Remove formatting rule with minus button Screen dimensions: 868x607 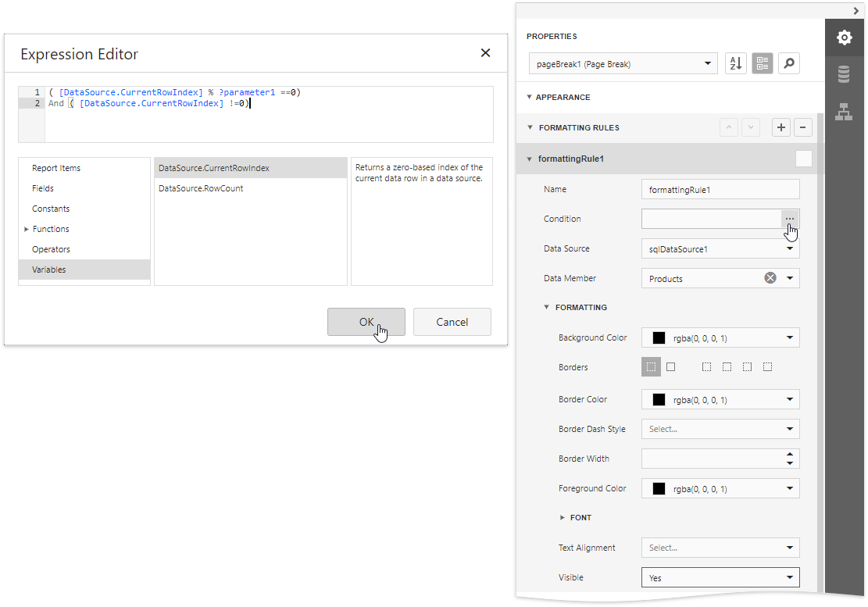click(802, 128)
